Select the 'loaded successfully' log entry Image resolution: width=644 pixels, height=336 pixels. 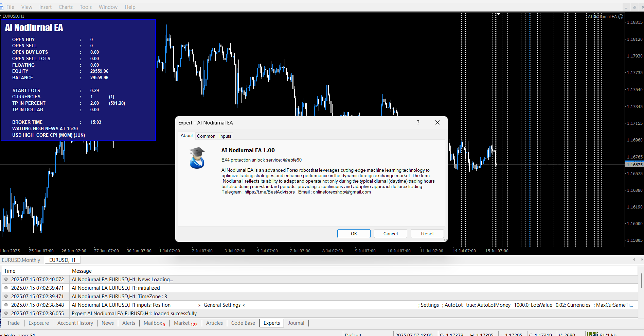click(x=134, y=314)
